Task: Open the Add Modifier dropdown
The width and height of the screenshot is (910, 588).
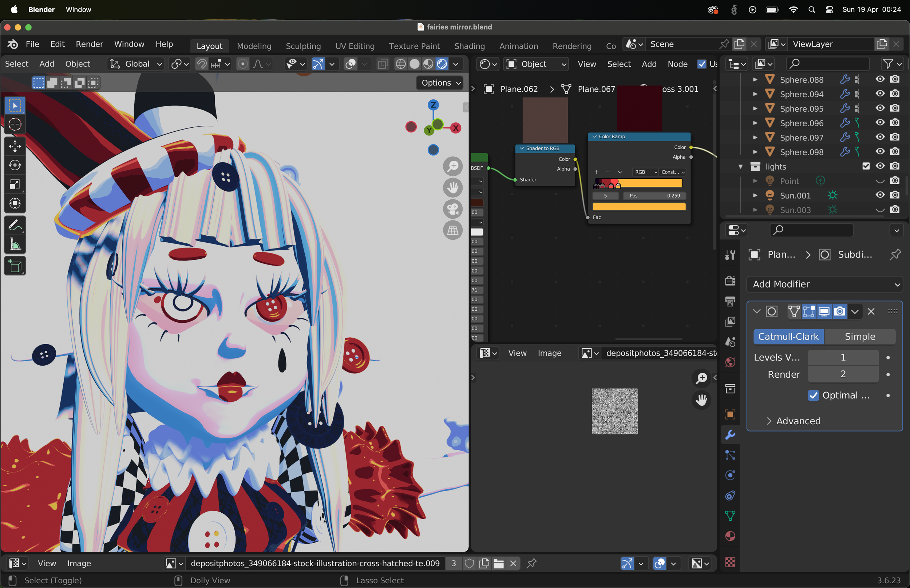Action: (x=825, y=284)
